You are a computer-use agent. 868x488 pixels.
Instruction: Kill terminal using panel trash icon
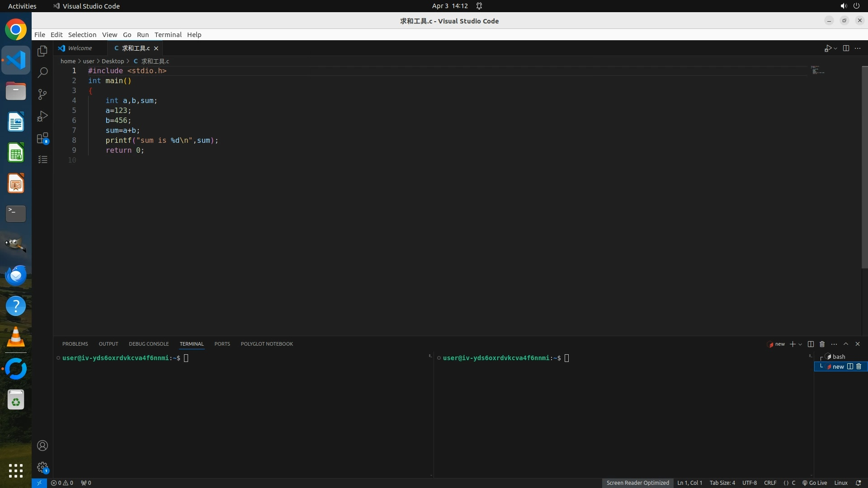coord(822,344)
